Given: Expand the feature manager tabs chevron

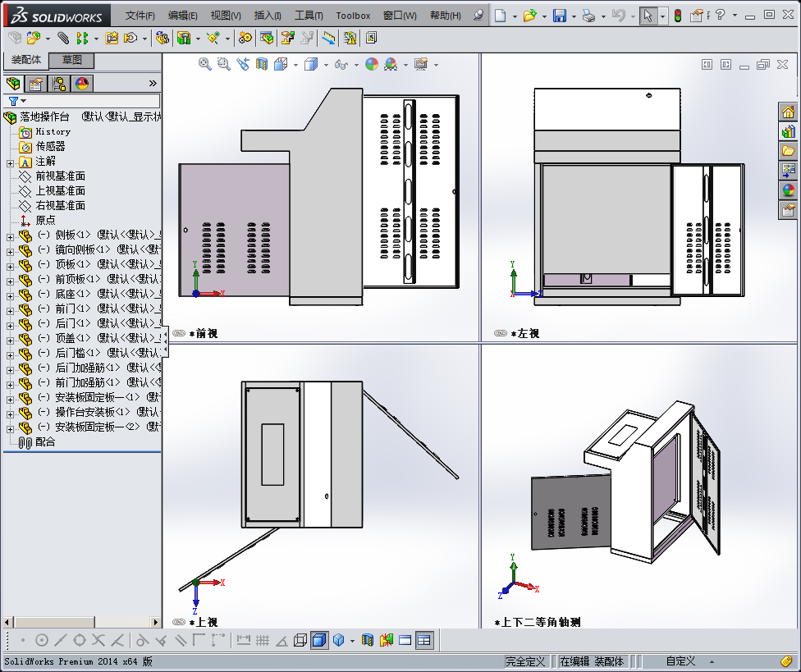Looking at the screenshot, I should (x=153, y=83).
